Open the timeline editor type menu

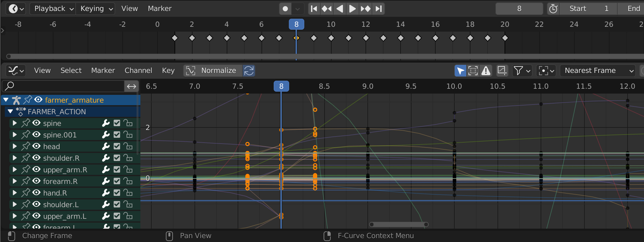click(16, 9)
